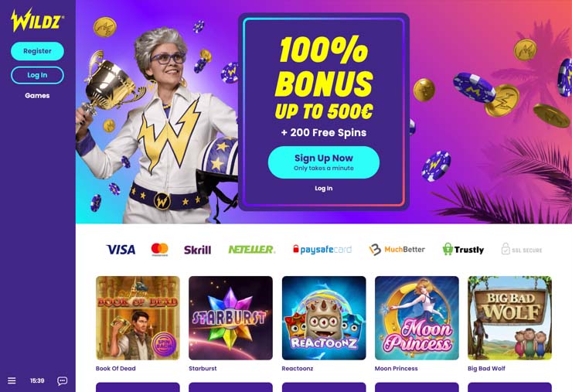Open the hamburger menu icon
The height and width of the screenshot is (392, 572).
pos(12,380)
